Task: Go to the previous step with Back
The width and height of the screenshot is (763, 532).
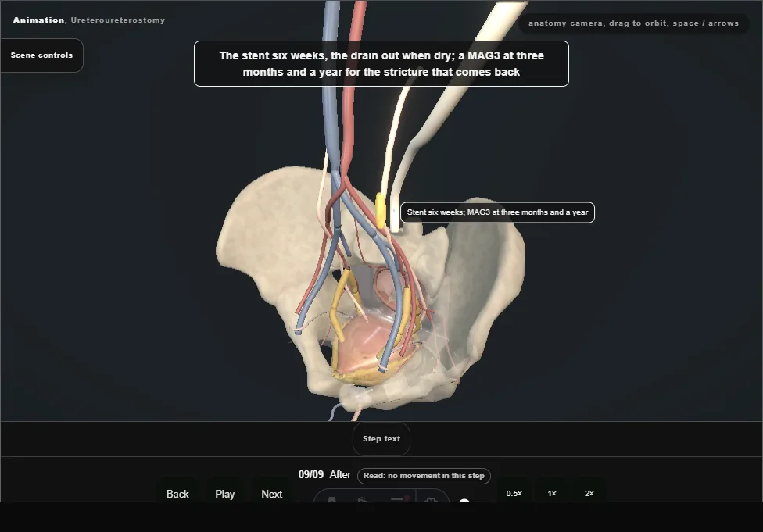Action: coord(177,494)
